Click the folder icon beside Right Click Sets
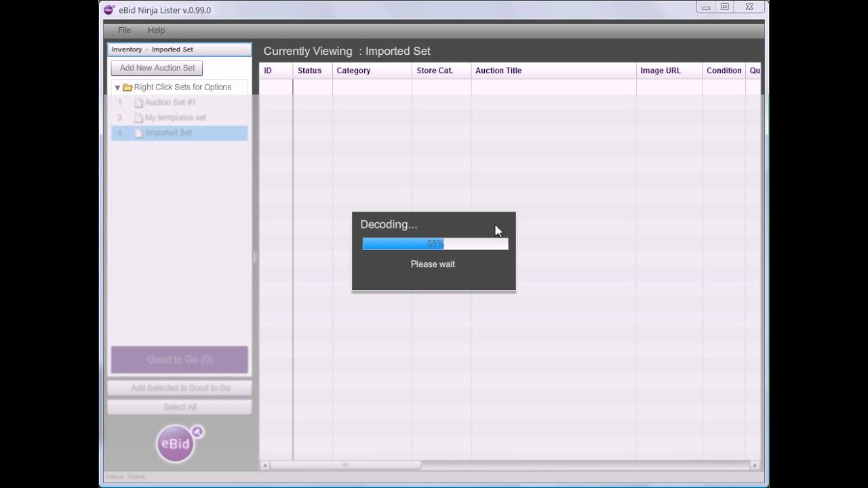The height and width of the screenshot is (488, 868). [x=127, y=87]
